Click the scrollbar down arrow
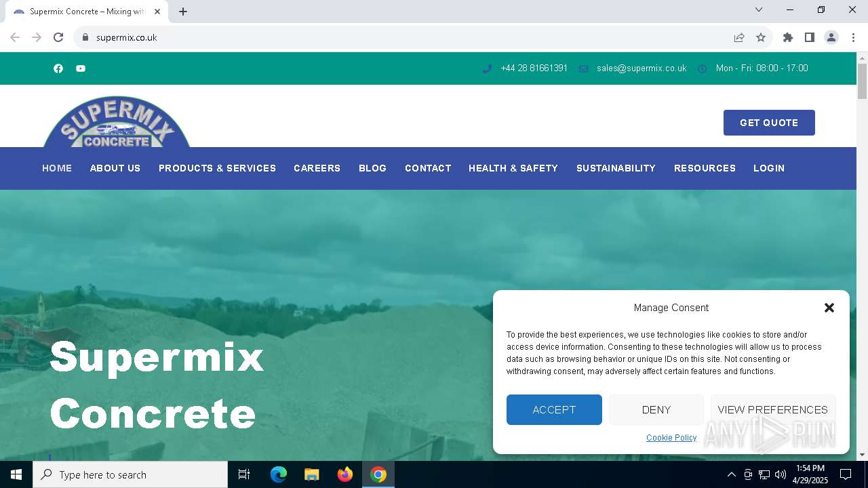The width and height of the screenshot is (868, 488). 862,455
